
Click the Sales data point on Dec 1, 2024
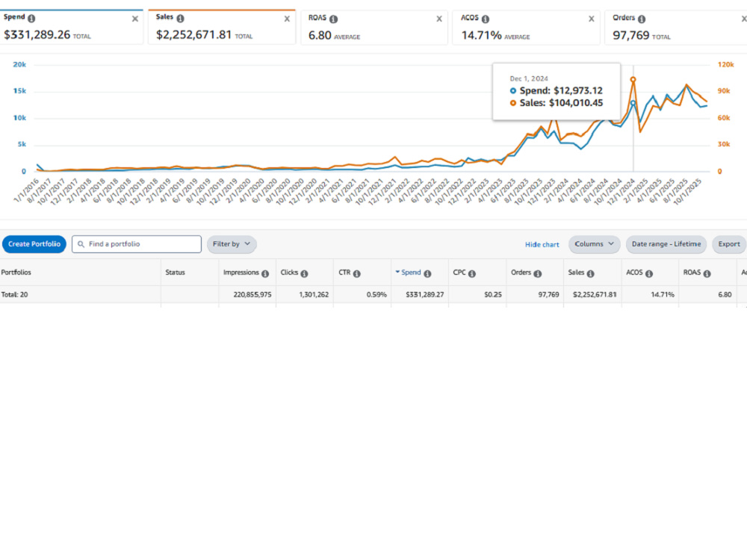click(x=633, y=80)
